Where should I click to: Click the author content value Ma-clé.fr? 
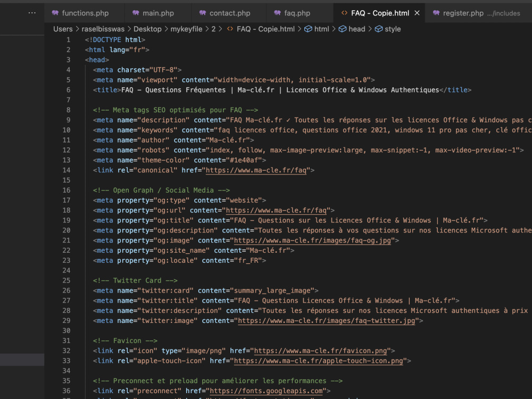[228, 140]
